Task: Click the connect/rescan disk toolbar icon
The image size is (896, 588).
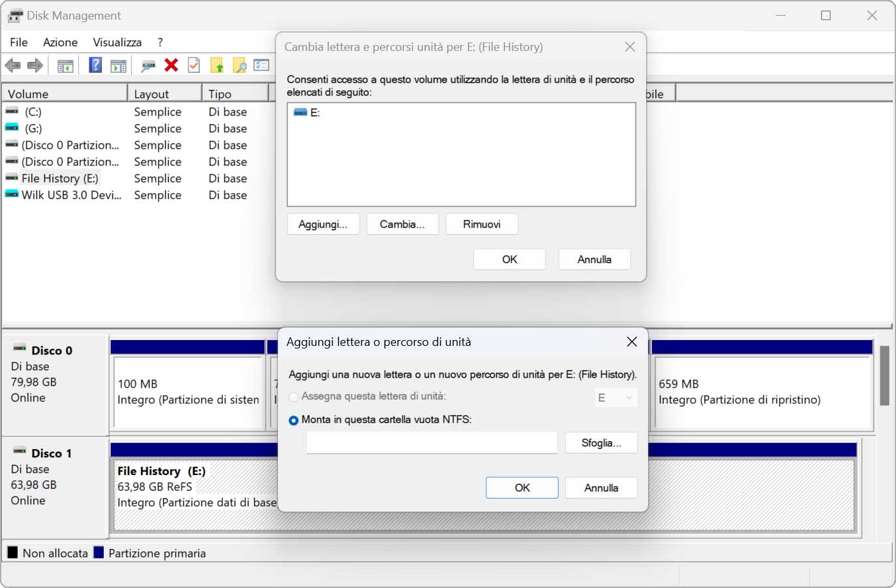Action: 149,65
